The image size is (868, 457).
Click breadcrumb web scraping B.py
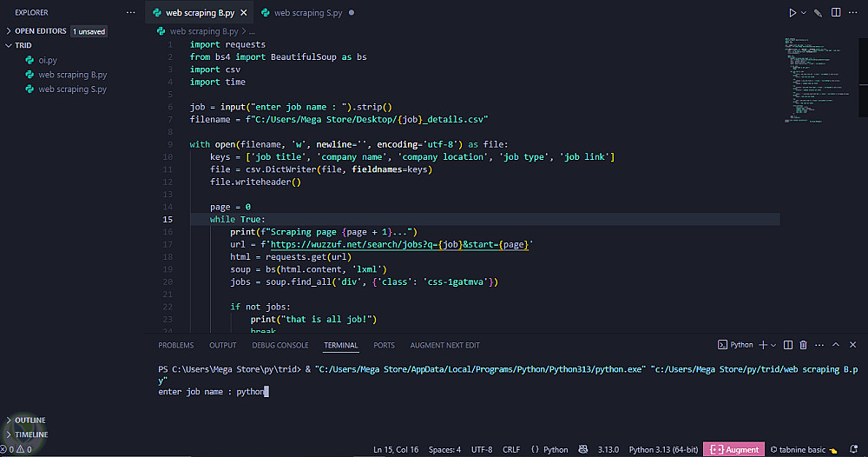click(x=204, y=31)
